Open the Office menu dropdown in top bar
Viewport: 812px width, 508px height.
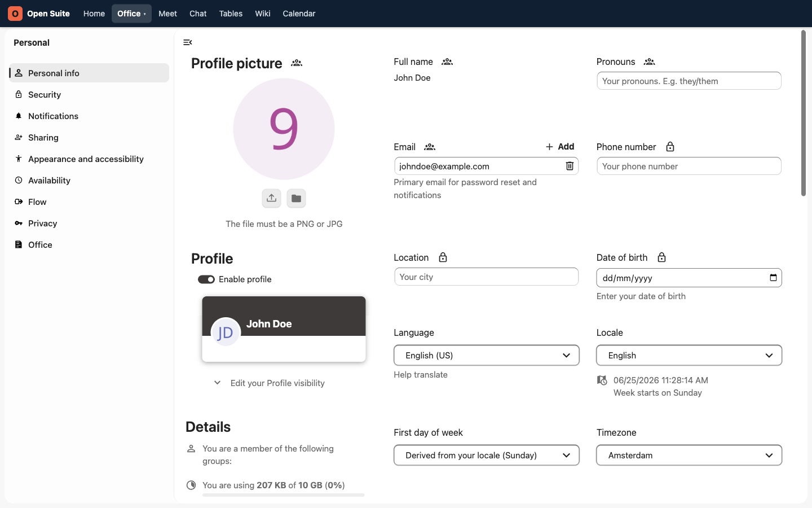pos(131,14)
